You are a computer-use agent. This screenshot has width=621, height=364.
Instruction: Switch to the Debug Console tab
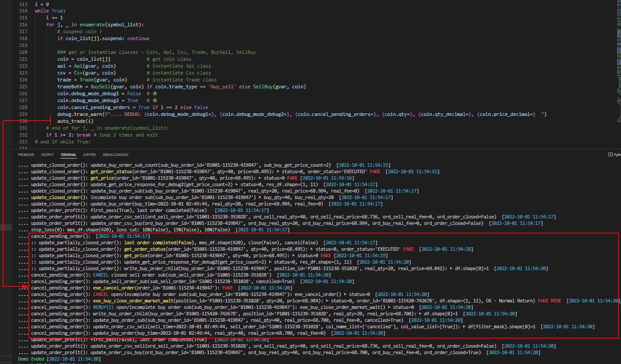(x=115, y=155)
